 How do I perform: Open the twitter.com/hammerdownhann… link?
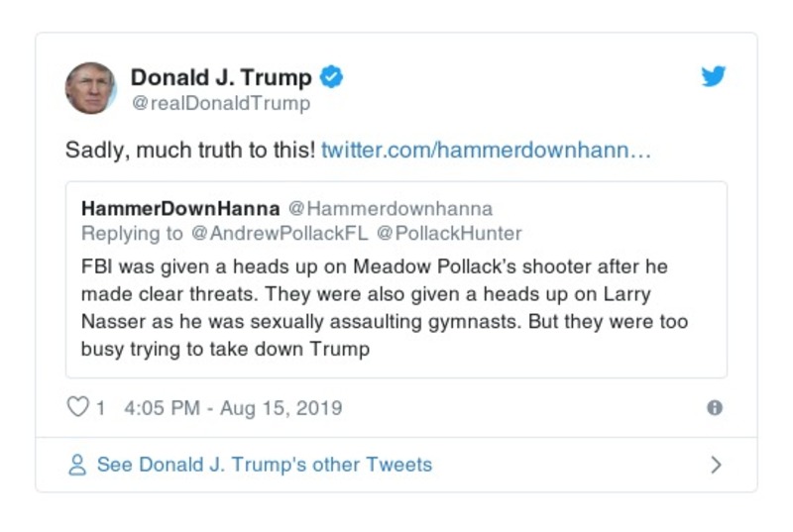(486, 151)
